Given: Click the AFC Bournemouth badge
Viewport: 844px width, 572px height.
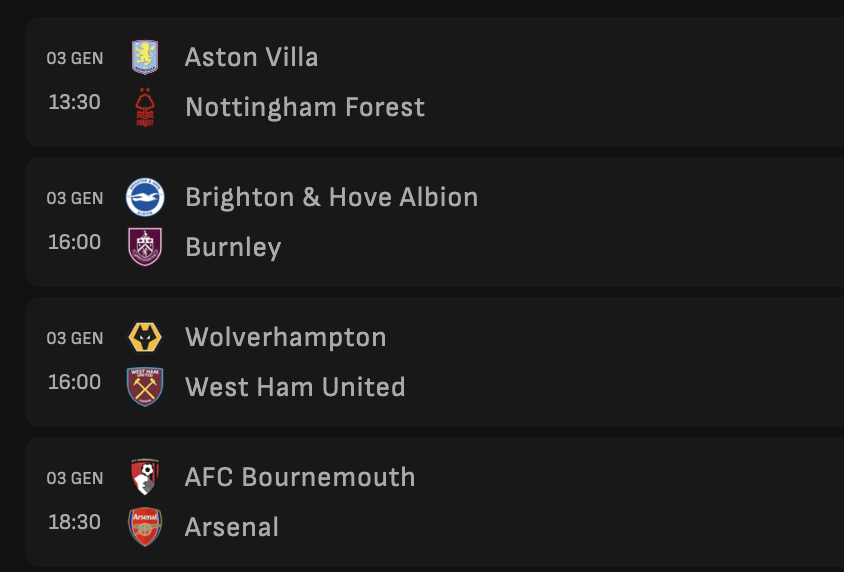Looking at the screenshot, I should (x=145, y=477).
